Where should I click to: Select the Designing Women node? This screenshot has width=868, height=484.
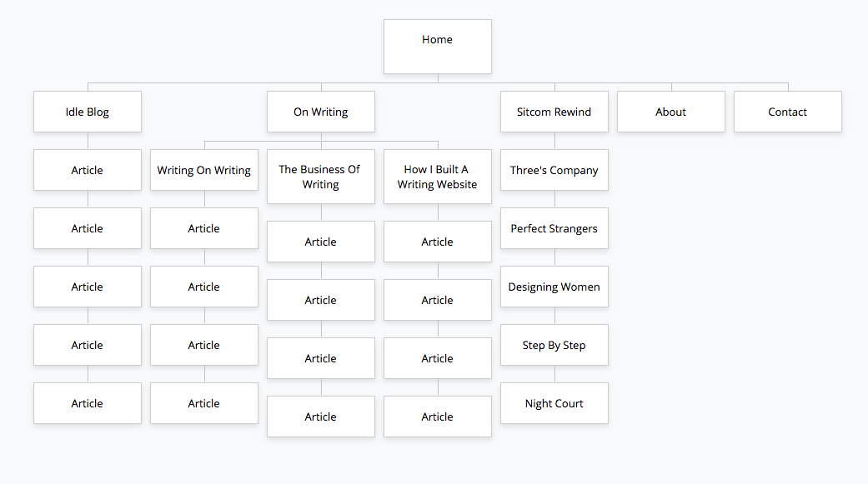pyautogui.click(x=554, y=287)
